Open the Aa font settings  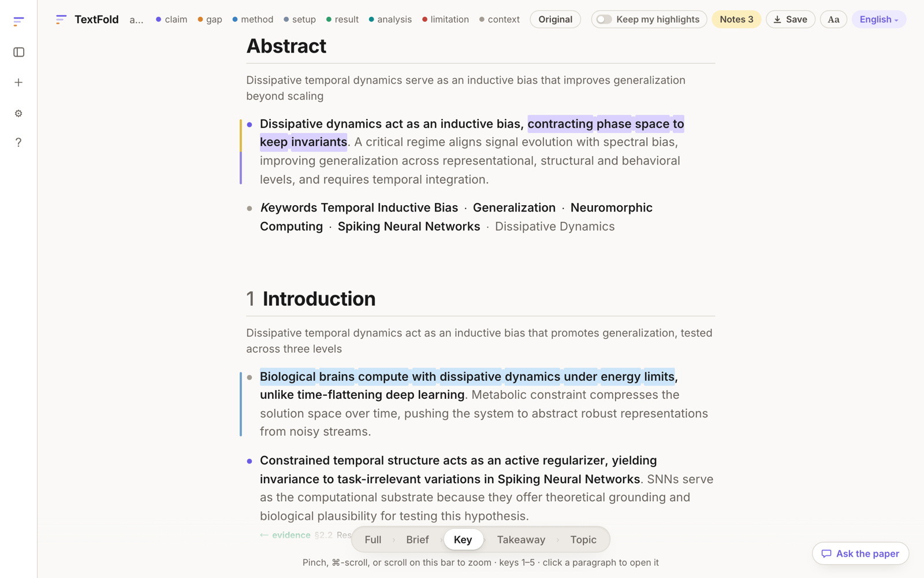(833, 20)
